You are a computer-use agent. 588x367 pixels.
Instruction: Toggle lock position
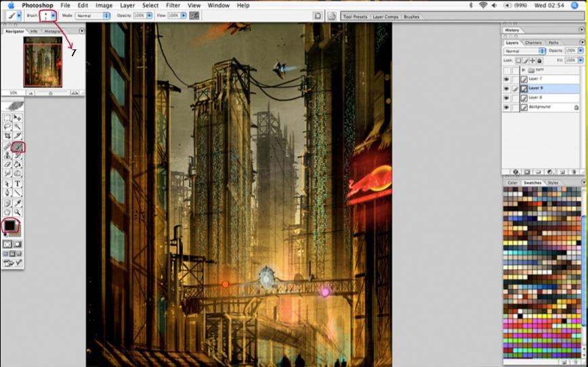532,60
